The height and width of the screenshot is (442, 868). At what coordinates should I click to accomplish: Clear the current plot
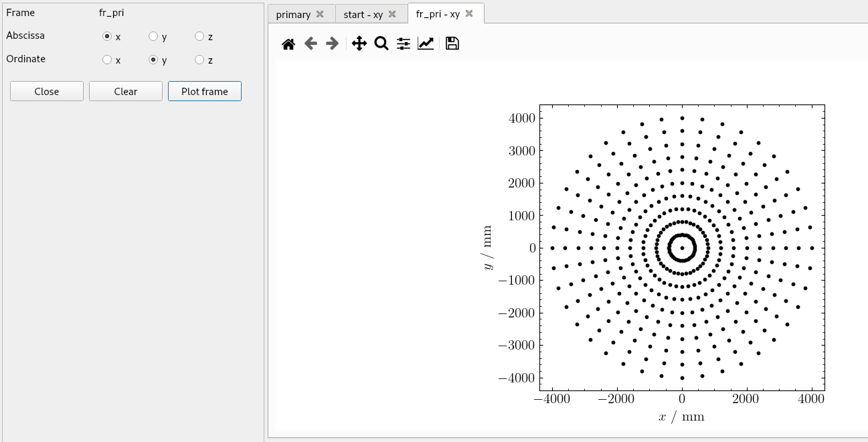pos(125,90)
